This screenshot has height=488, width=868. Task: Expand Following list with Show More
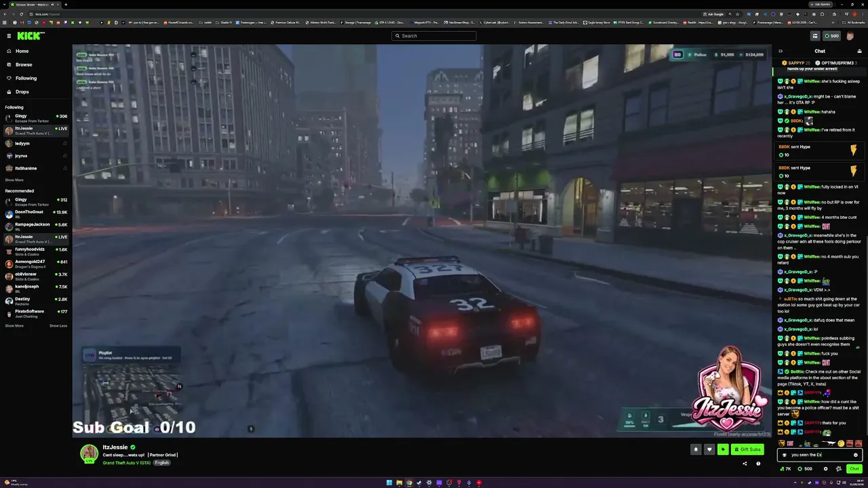(x=14, y=180)
